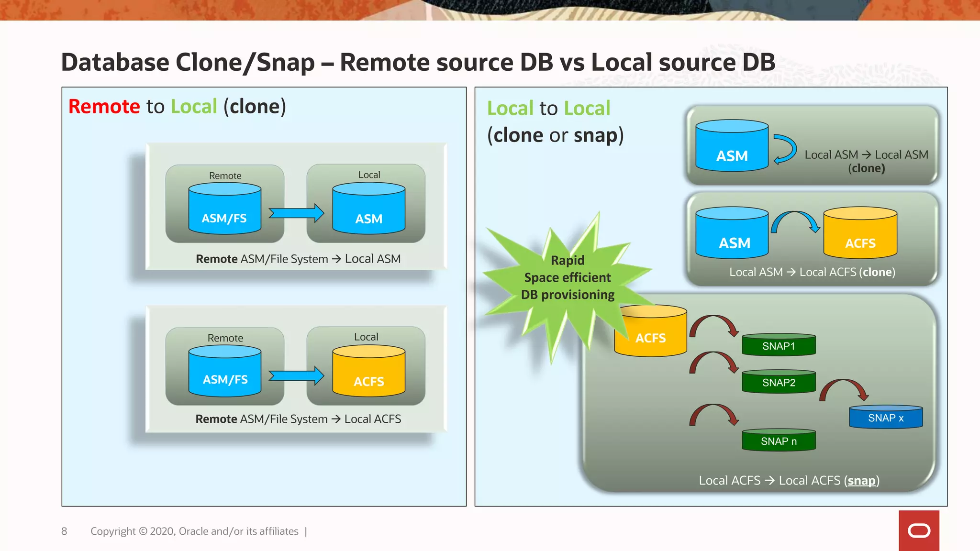Select the Remote ASM/FS cylinder above the Local ACFS caption
The height and width of the screenshot is (551, 980).
(225, 371)
